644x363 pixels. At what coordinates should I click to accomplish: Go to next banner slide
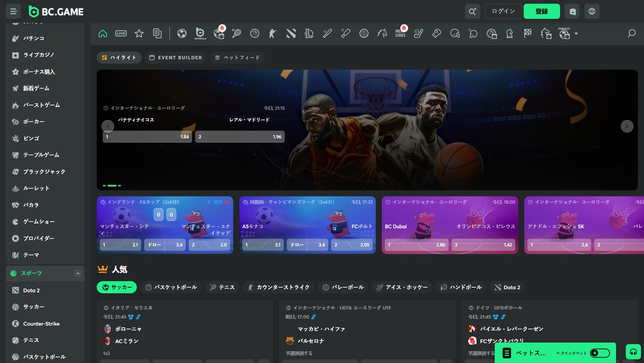coord(627,126)
